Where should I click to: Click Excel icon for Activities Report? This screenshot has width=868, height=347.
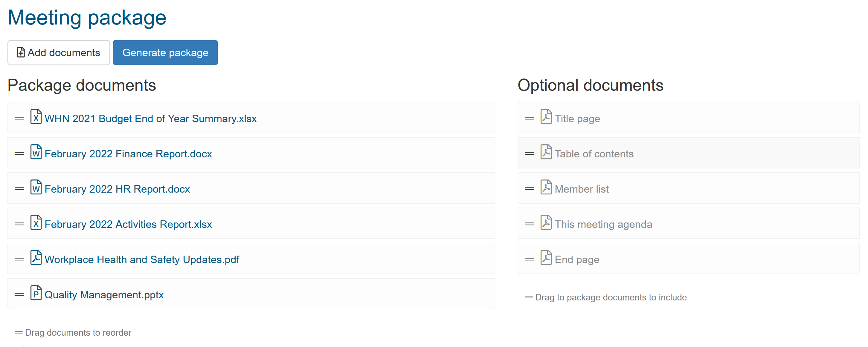click(36, 223)
